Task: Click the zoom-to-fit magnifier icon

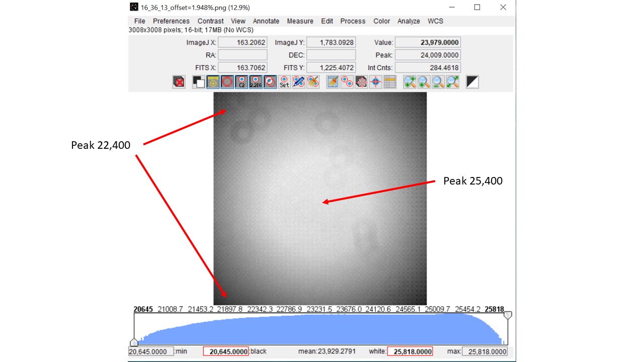Action: click(x=453, y=82)
